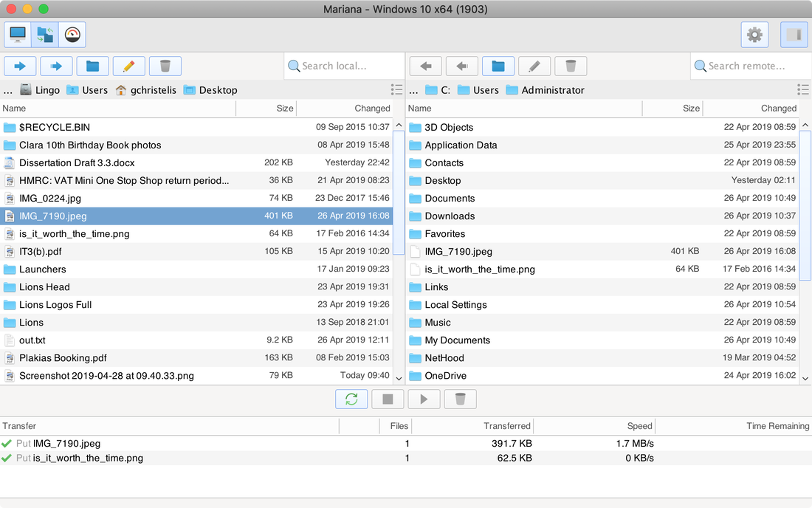Click the remote pane trash delete icon
Screen dimensions: 812x508
(571, 66)
